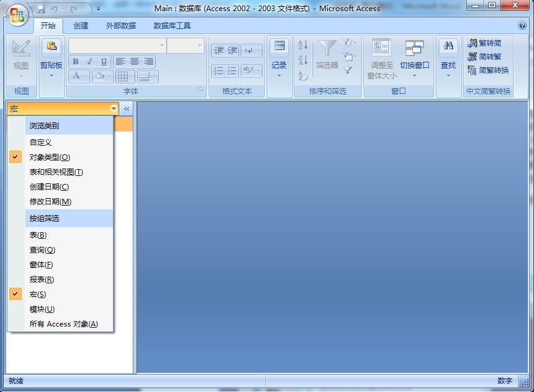Click the Redo icon in quick access toolbar
Screen dimensions: 534x392
tap(74, 9)
